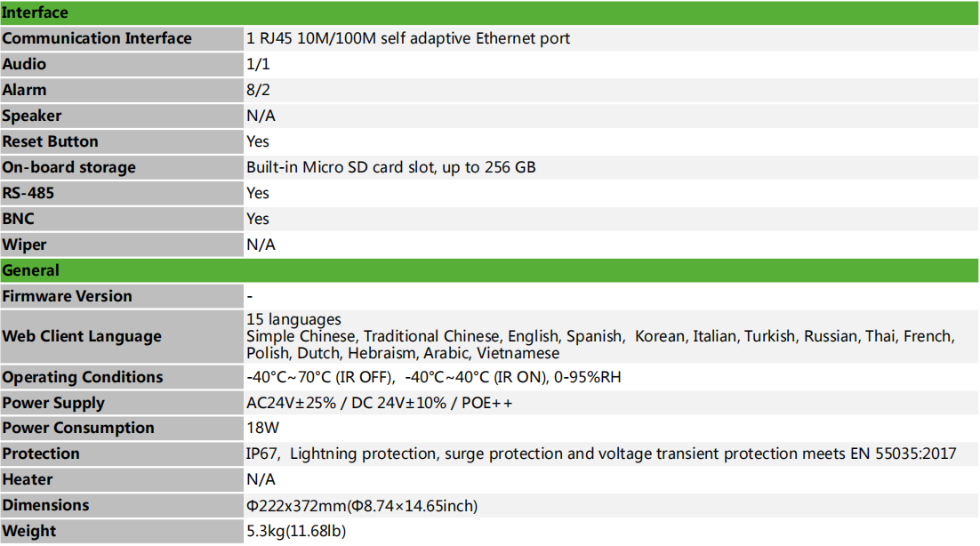Click the Alarm value 8/2
This screenshot has height=546, width=980.
pos(259,90)
